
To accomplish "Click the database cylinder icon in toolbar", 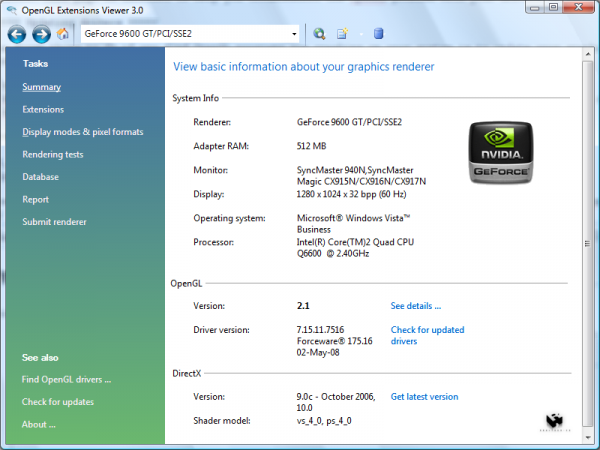I will [x=377, y=34].
